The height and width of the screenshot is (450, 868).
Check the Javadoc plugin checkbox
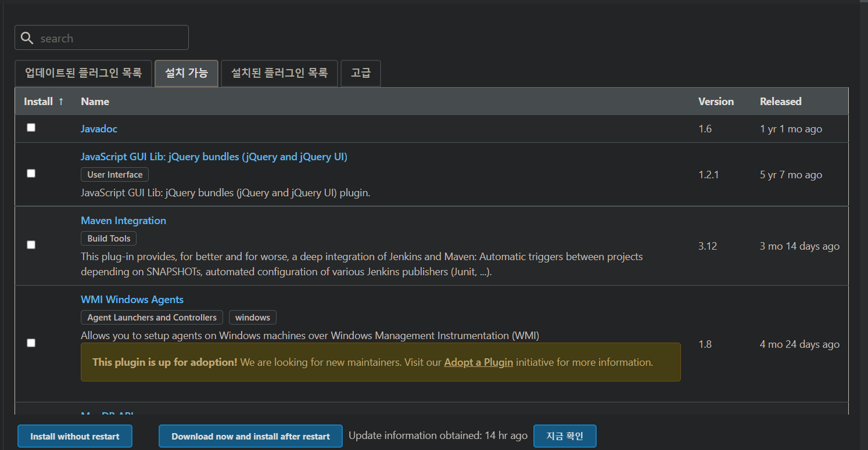coord(31,128)
